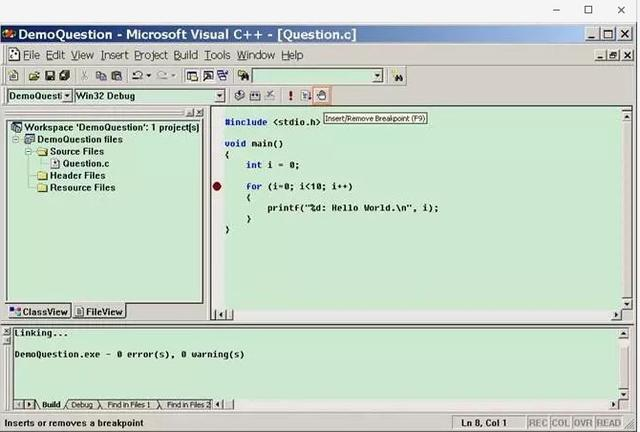Open the Win32 Debug configuration dropdown
This screenshot has width=640, height=432.
click(220, 96)
